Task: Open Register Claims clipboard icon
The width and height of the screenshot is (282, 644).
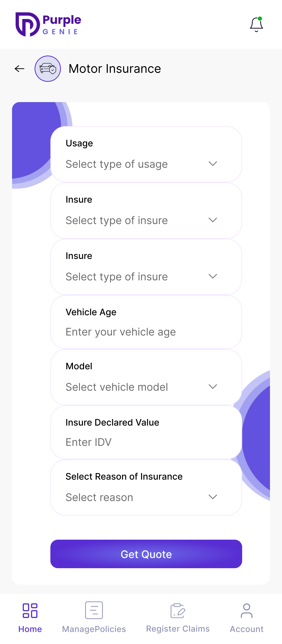Action: [x=178, y=610]
